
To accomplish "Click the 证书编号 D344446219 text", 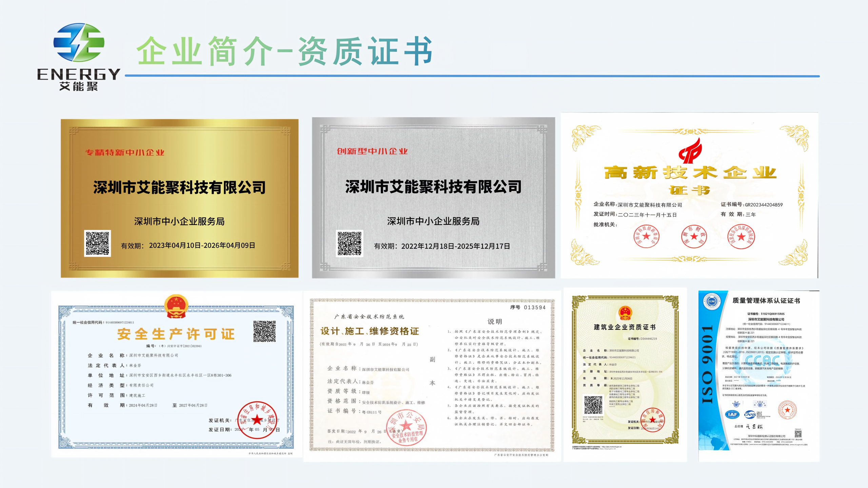I will pos(642,339).
